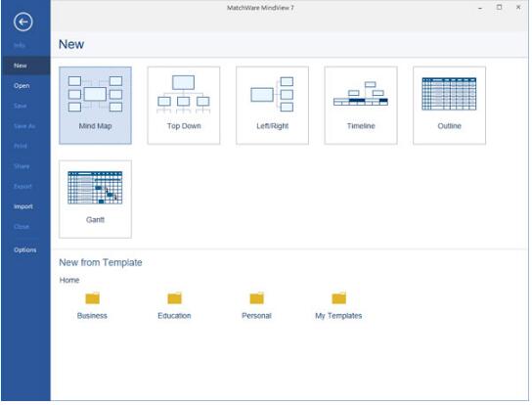Choose the Top Down layout tile
This screenshot has height=405, width=532.
184,106
